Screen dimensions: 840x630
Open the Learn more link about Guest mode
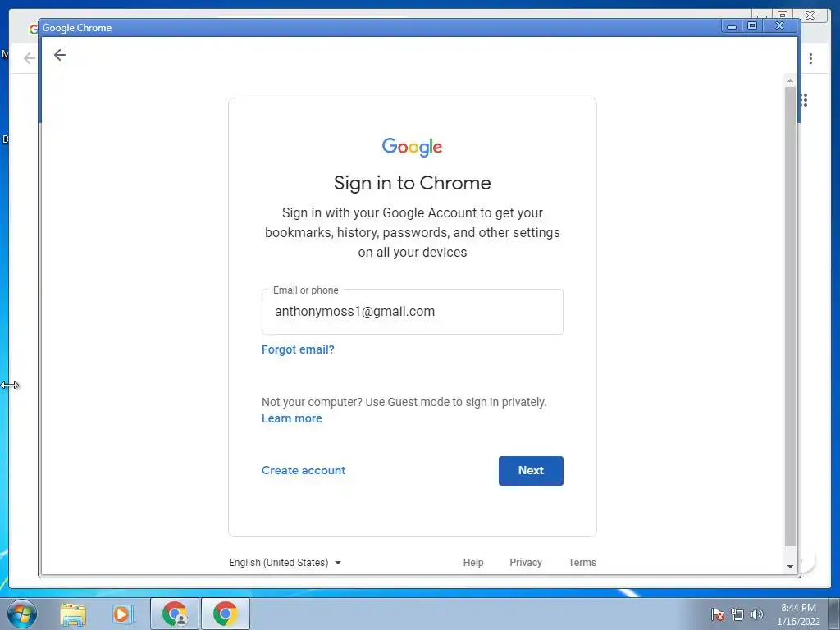pyautogui.click(x=291, y=418)
